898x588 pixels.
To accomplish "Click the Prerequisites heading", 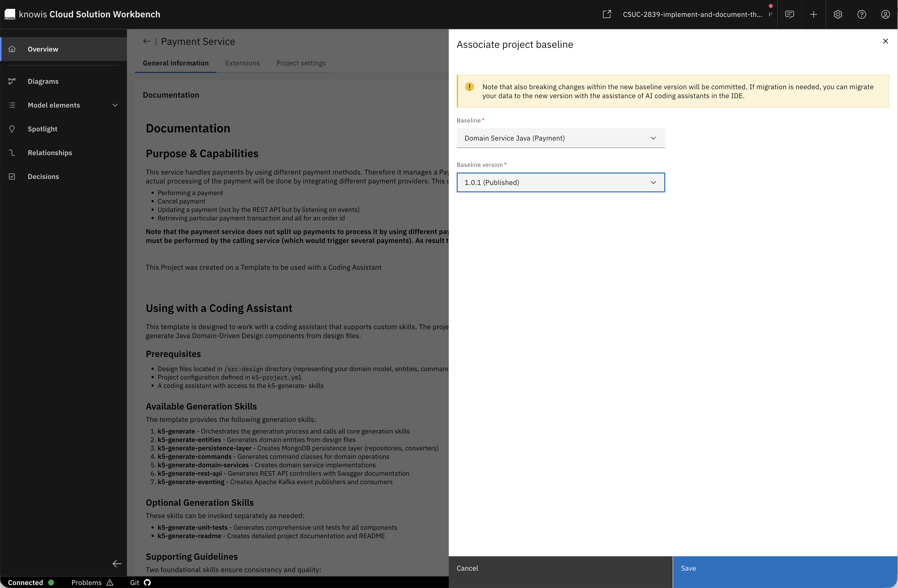I will coord(173,354).
